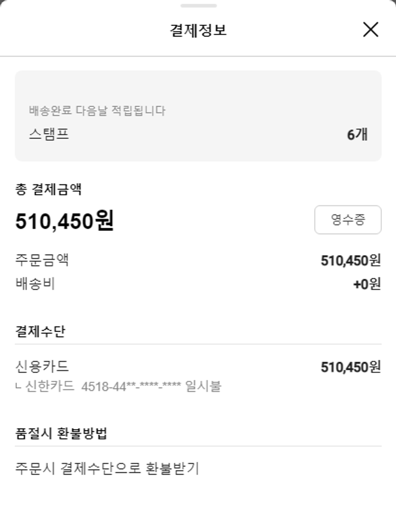
Task: Tap the drag handle atop the sheet
Action: 198,6
